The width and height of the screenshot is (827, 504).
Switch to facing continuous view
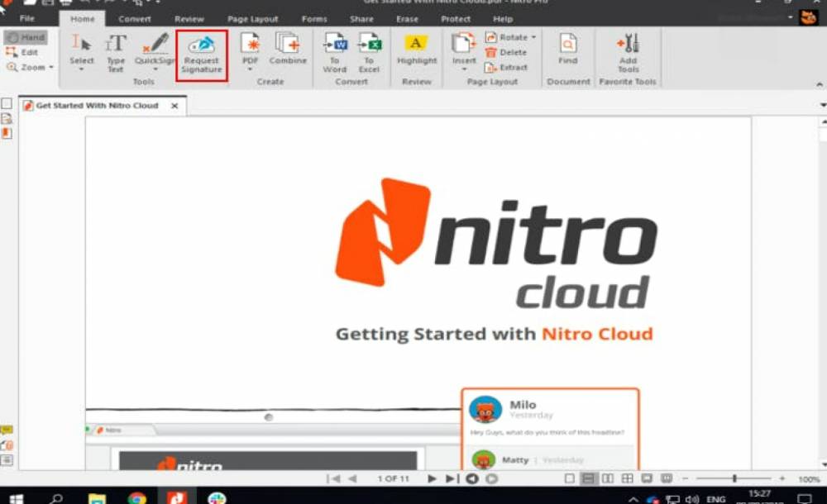coord(627,478)
